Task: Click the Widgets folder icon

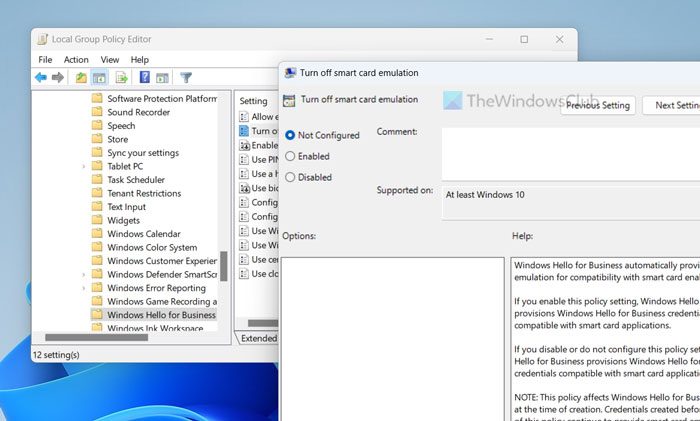Action: click(97, 220)
